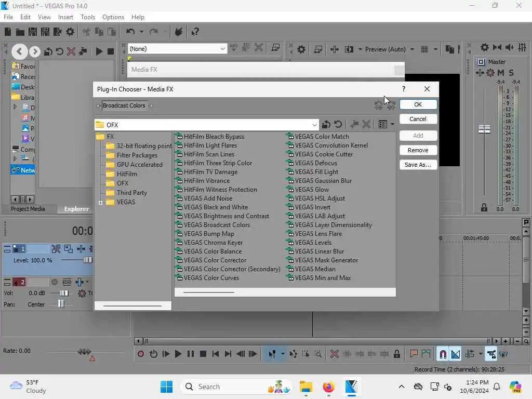Click the Master volume fader handle
532x399 pixels.
point(484,129)
